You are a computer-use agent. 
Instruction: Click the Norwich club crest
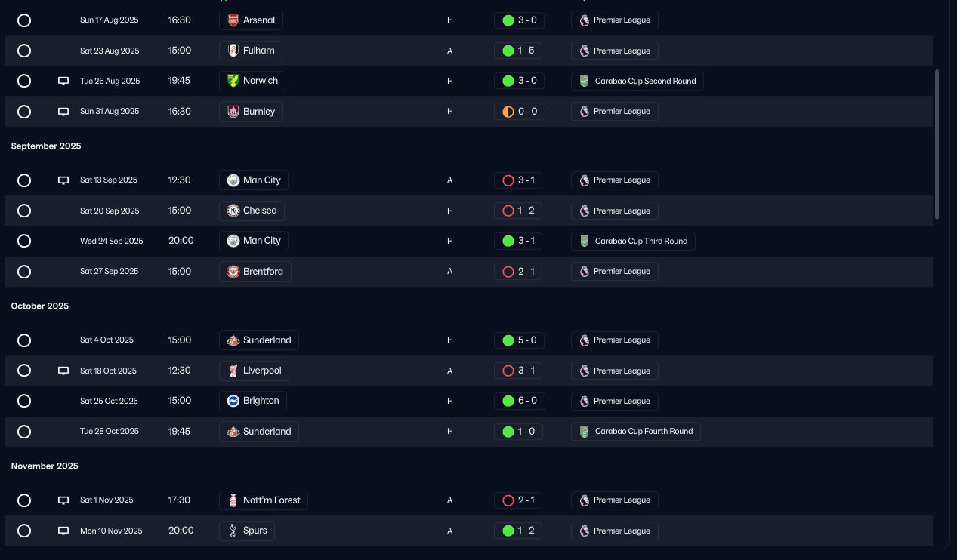[x=233, y=81]
